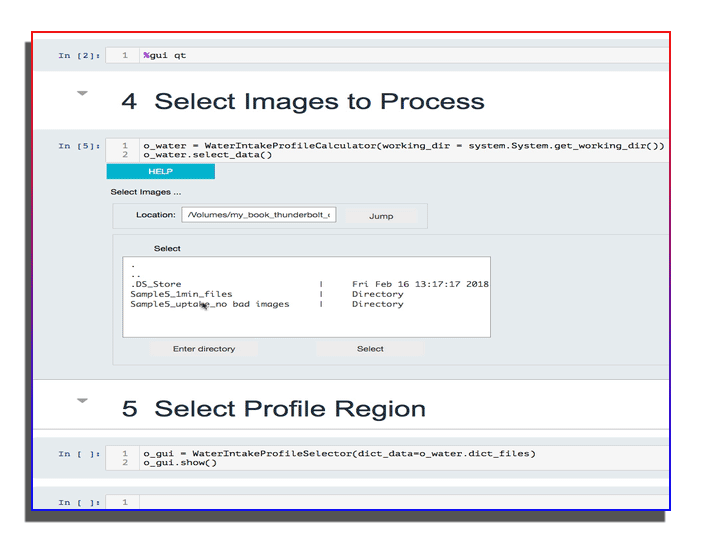Click the blue HELP button
Image resolution: width=702 pixels, height=542 pixels.
(x=160, y=172)
